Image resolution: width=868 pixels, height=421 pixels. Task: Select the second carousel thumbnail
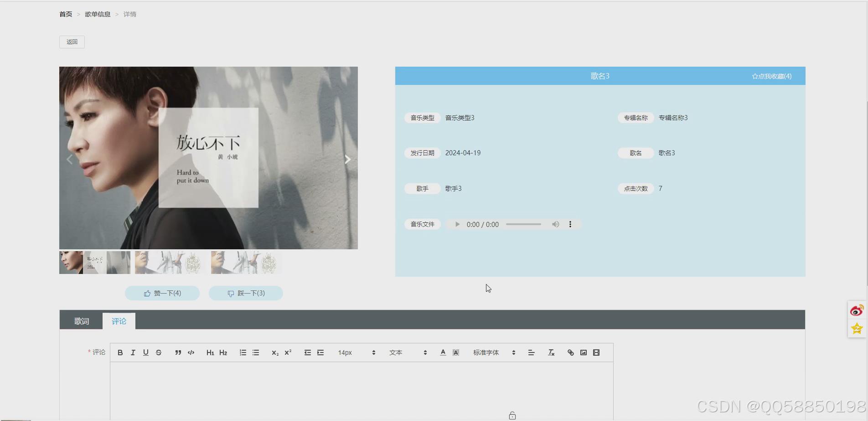[170, 262]
